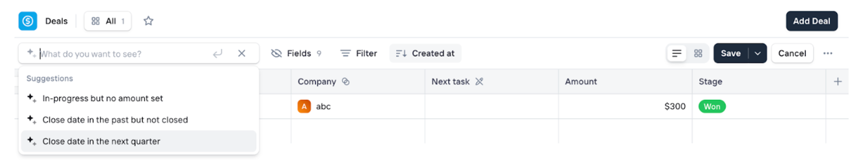The image size is (868, 167).
Task: Open the three-dot more options menu
Action: coord(828,53)
